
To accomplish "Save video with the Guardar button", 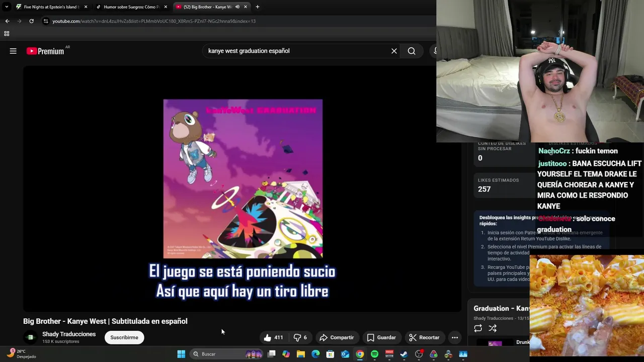I will point(381,337).
